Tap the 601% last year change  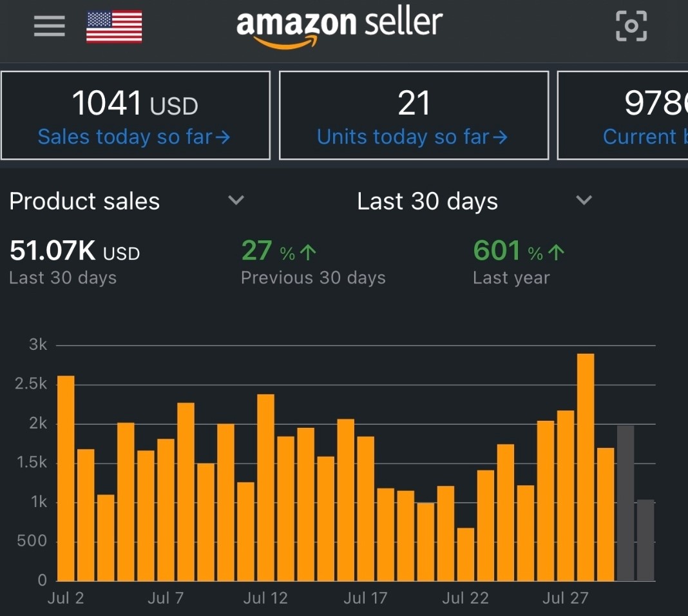[x=518, y=251]
